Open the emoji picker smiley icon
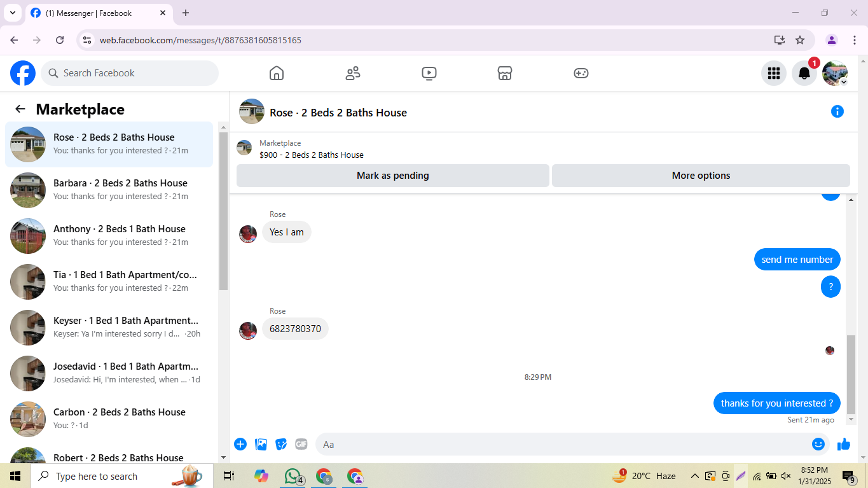868x488 pixels. point(818,444)
